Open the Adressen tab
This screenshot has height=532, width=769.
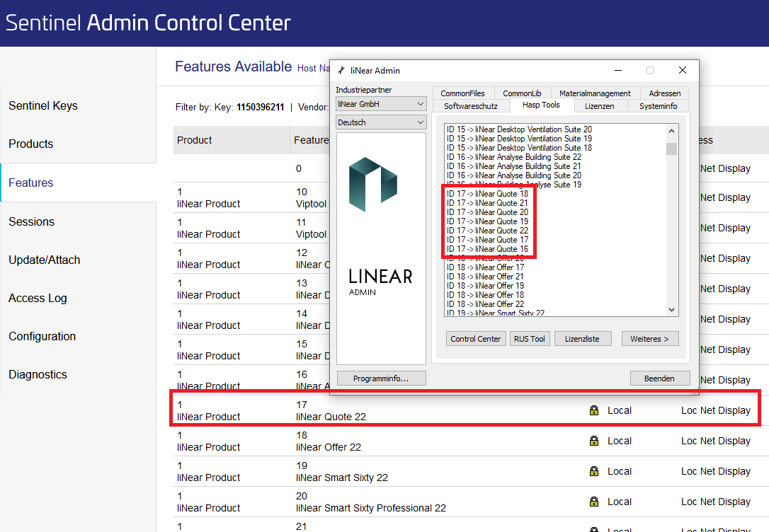[664, 93]
